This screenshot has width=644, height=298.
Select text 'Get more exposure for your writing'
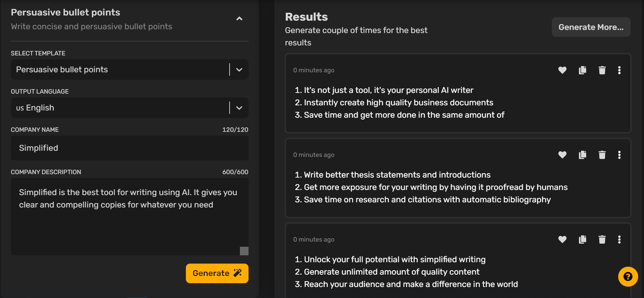click(371, 187)
